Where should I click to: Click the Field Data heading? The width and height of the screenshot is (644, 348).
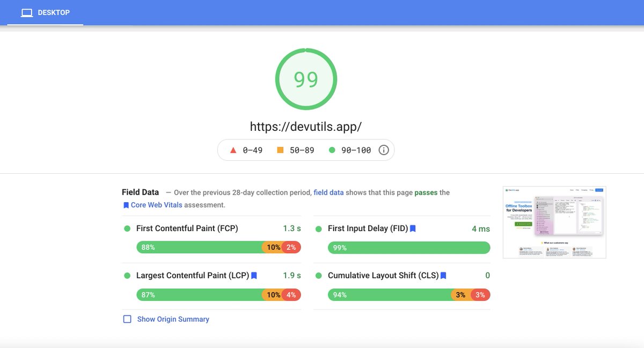point(141,192)
